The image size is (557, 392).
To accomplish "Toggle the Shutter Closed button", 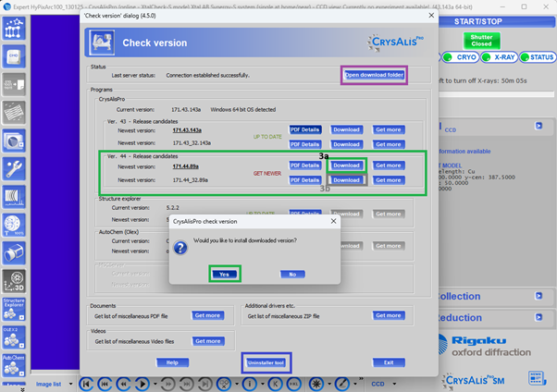I will 481,41.
